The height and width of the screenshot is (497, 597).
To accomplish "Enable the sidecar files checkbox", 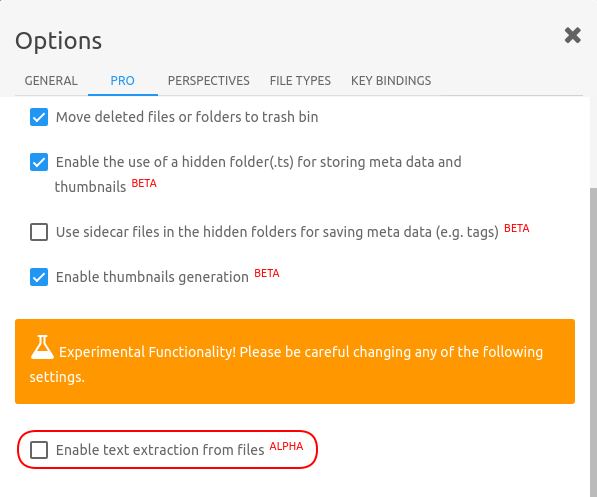I will click(x=39, y=232).
